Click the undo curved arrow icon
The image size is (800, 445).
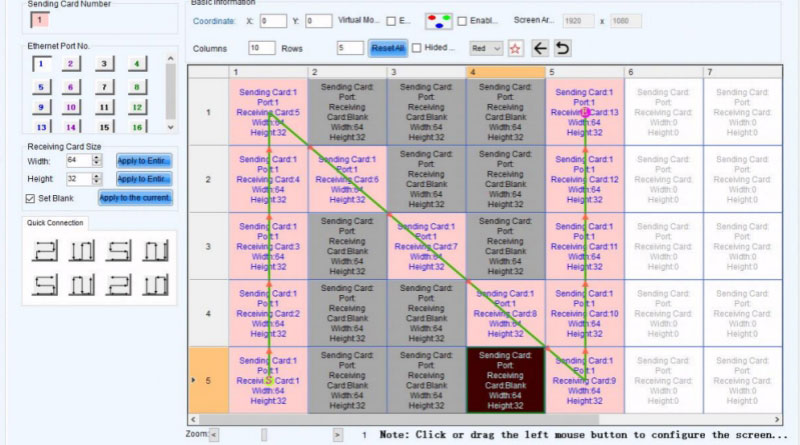562,48
